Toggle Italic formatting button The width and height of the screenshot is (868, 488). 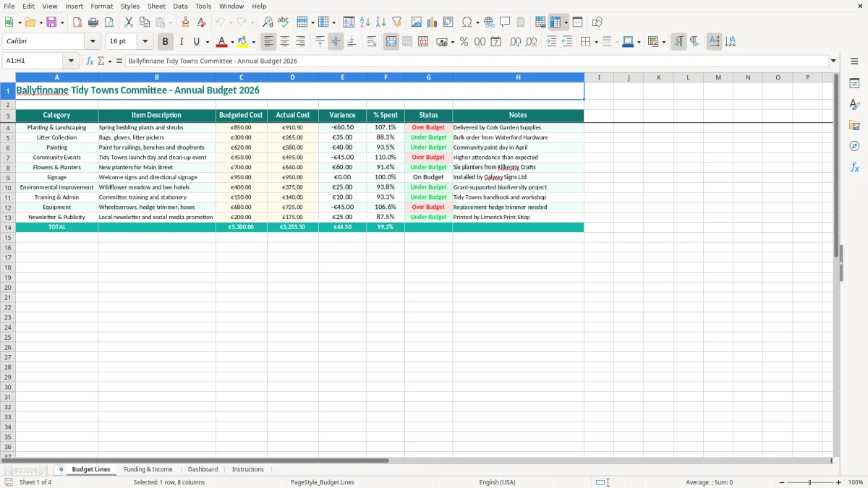(x=182, y=42)
